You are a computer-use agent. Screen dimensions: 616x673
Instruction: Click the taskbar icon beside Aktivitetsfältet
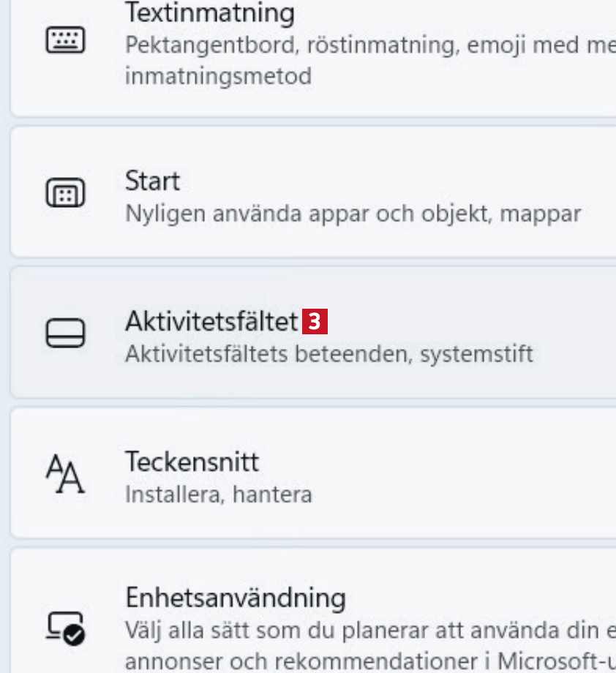pos(65,333)
